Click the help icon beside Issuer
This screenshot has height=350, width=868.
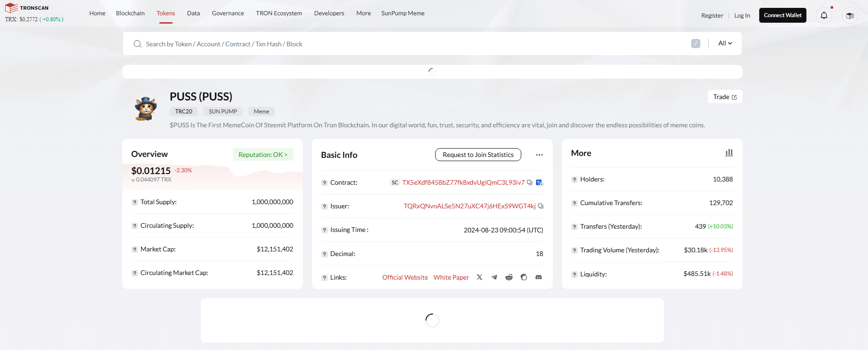pos(325,206)
